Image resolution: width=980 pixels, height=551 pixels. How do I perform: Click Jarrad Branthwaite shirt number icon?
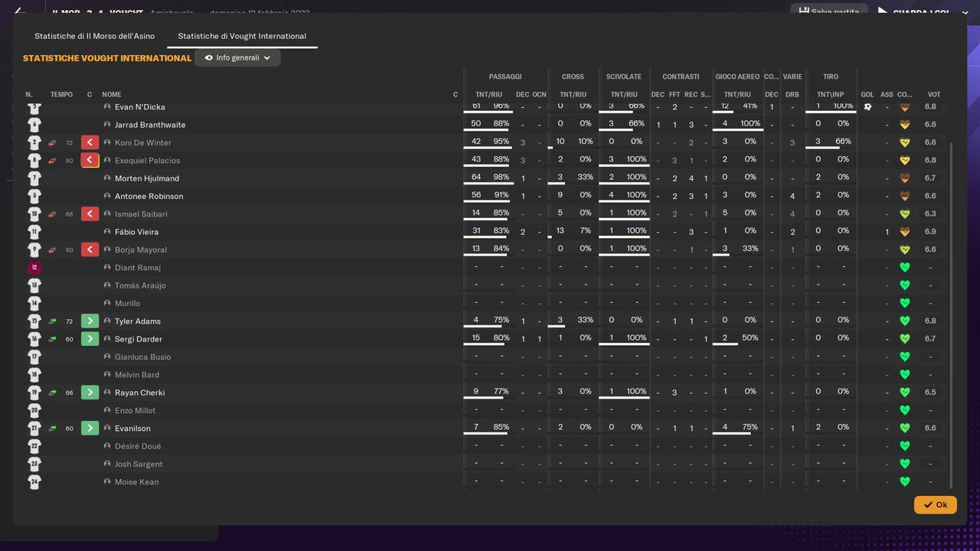pos(34,124)
